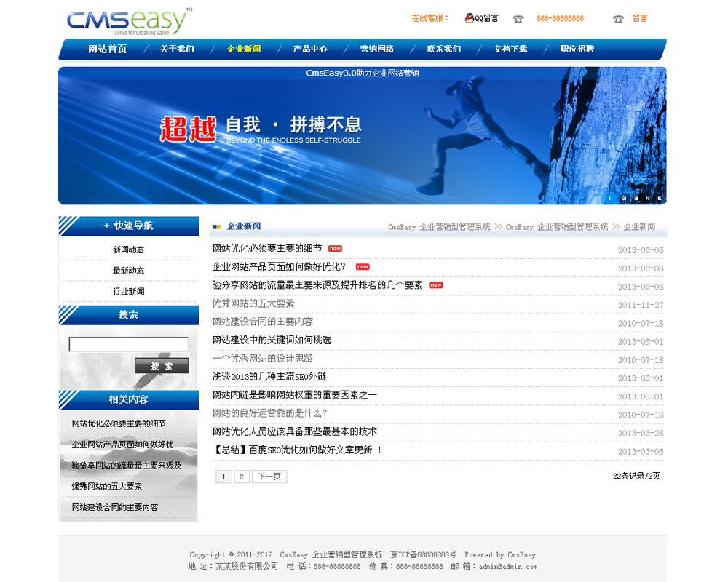Go to 网站首页 in the navigation bar
Screen dimensions: 728x582
107,49
